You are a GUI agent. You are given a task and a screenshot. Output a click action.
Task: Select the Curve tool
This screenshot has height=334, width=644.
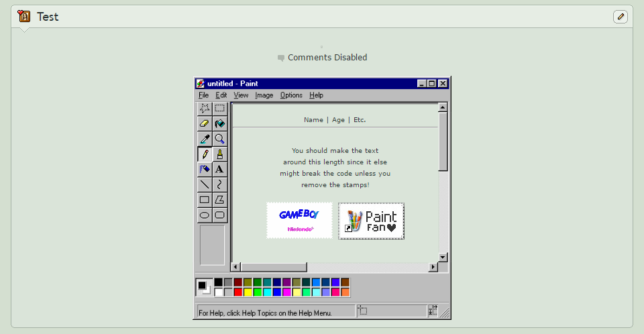pos(220,184)
